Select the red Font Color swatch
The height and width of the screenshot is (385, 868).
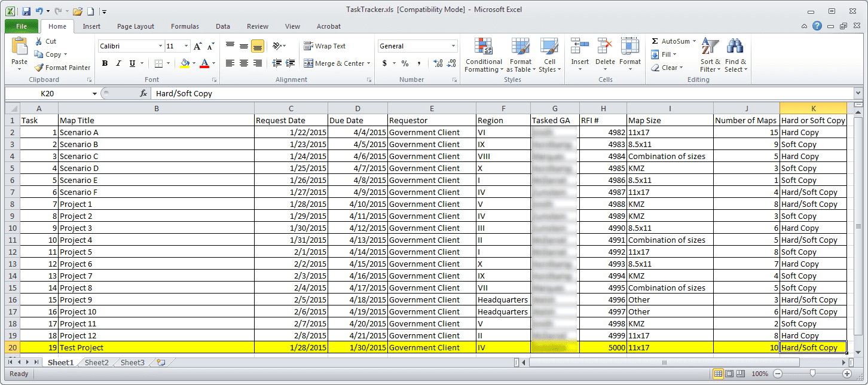click(205, 66)
